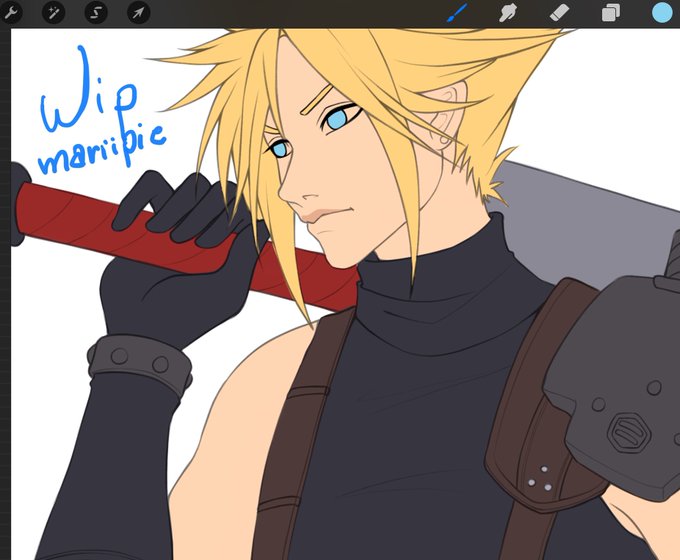Select the Eraser tool
The image size is (680, 560).
point(559,13)
